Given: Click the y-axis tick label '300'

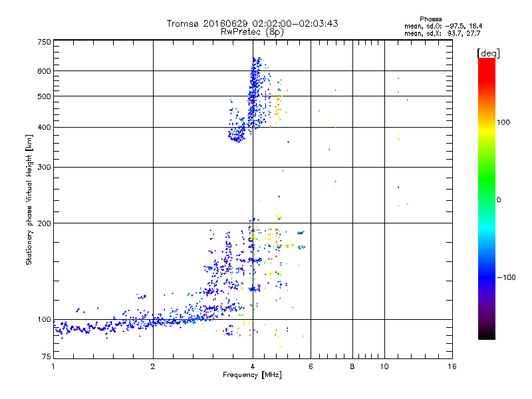Looking at the screenshot, I should [x=44, y=168].
